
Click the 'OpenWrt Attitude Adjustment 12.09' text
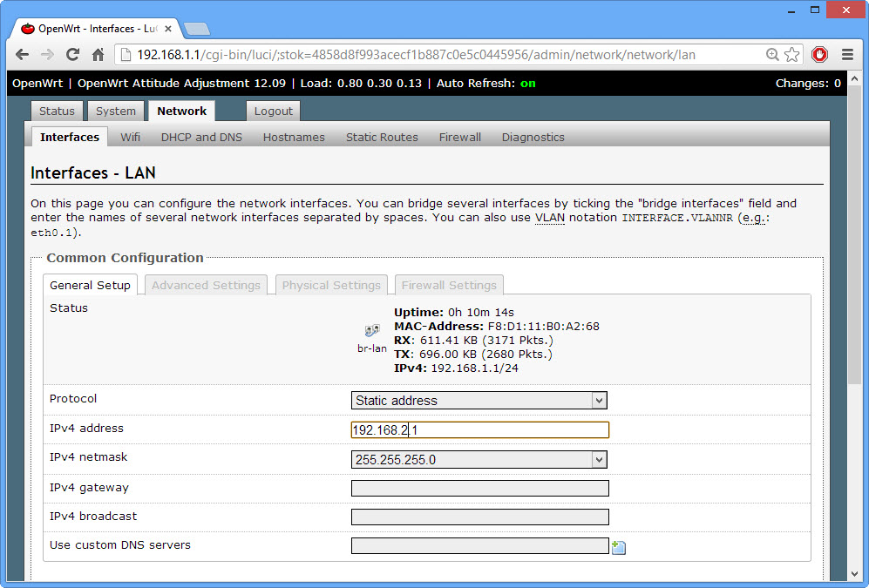click(181, 84)
